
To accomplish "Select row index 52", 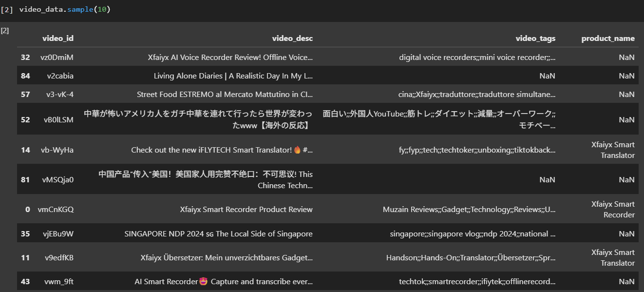I will pyautogui.click(x=25, y=120).
